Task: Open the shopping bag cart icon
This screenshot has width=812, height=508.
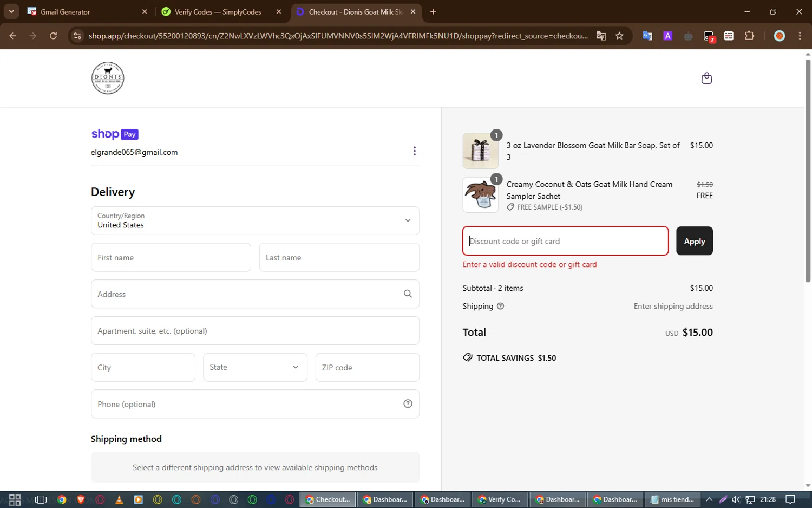Action: 706,79
